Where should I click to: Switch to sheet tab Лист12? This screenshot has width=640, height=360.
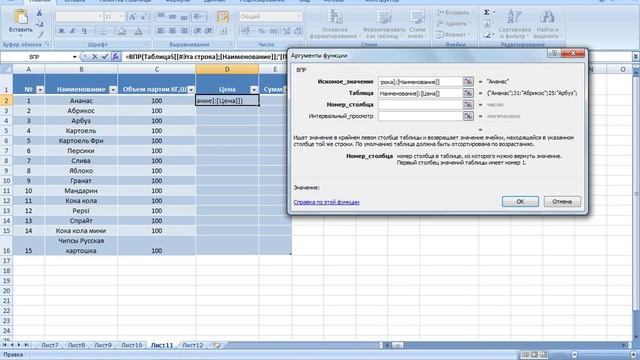[193, 345]
